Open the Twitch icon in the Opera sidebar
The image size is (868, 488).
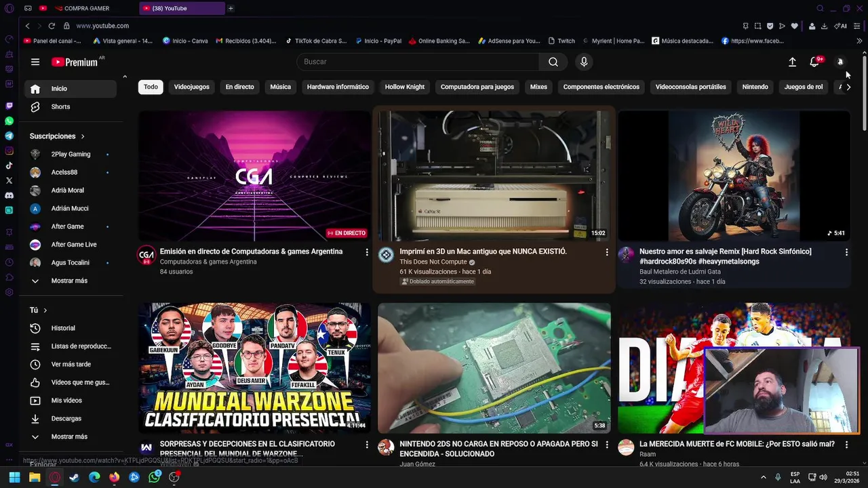(9, 106)
